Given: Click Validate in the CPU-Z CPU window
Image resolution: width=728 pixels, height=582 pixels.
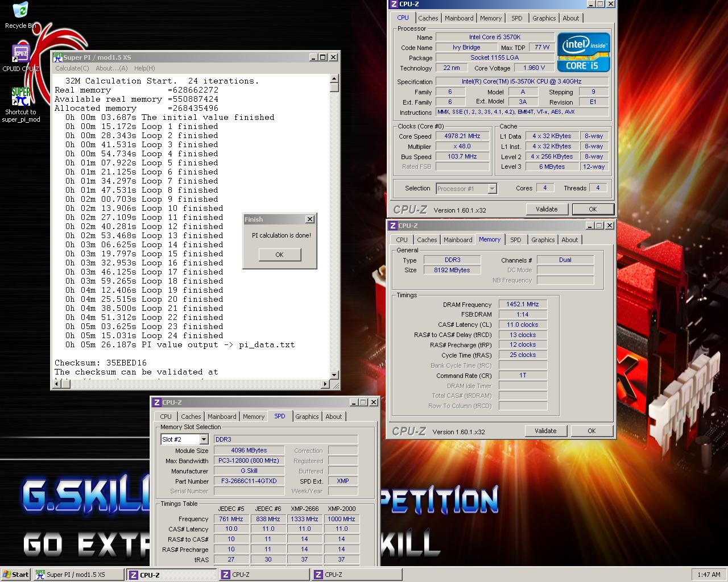Looking at the screenshot, I should click(547, 209).
